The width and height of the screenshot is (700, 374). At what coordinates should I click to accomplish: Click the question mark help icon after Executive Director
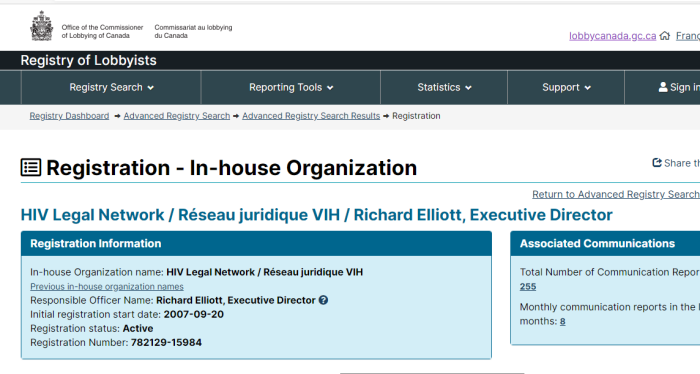(323, 300)
